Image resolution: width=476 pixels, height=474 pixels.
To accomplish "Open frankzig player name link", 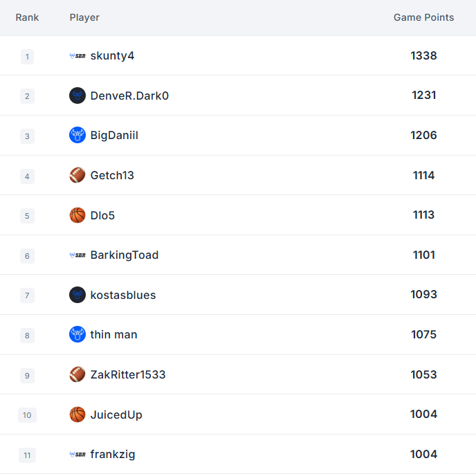I will coord(113,455).
